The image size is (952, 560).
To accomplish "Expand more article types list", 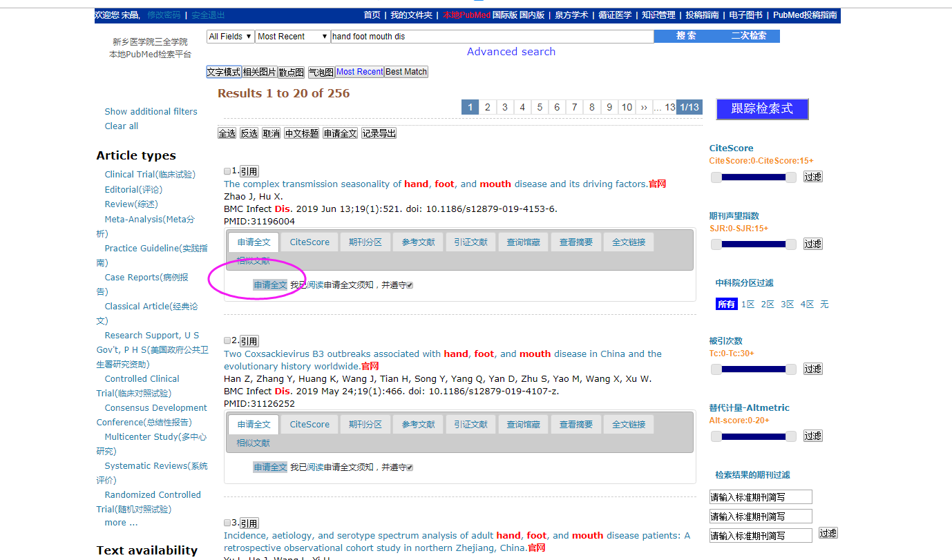I will pyautogui.click(x=121, y=523).
